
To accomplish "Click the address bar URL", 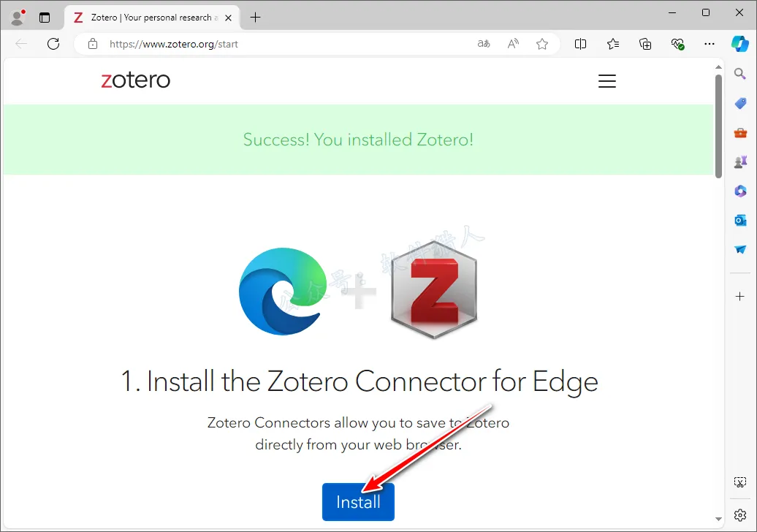I will tap(174, 44).
